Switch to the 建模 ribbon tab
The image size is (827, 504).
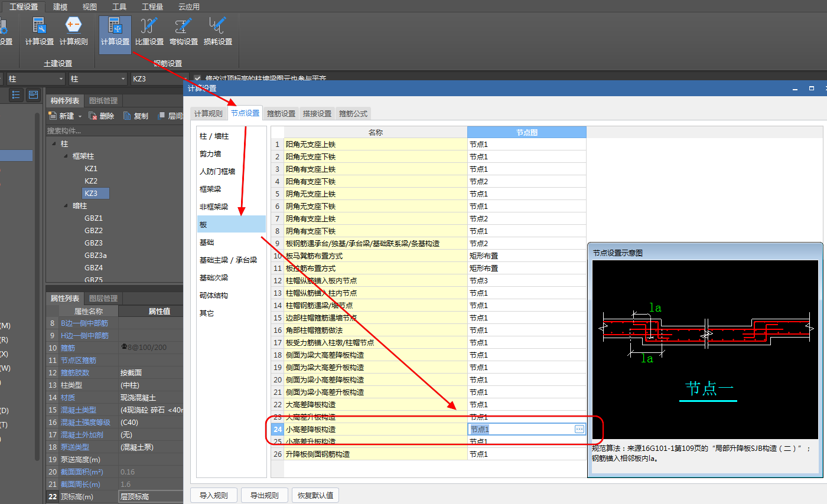60,7
